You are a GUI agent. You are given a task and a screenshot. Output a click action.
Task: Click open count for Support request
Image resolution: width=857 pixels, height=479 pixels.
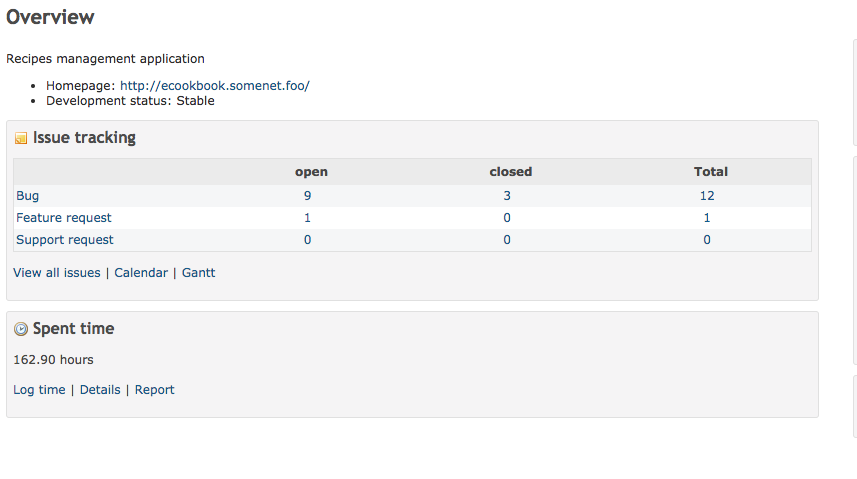pos(308,240)
